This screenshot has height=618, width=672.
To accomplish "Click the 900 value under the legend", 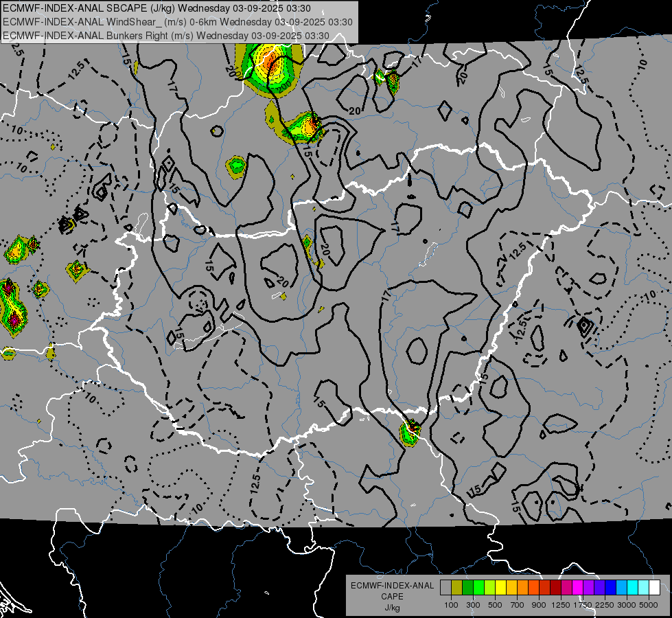I will (x=539, y=605).
